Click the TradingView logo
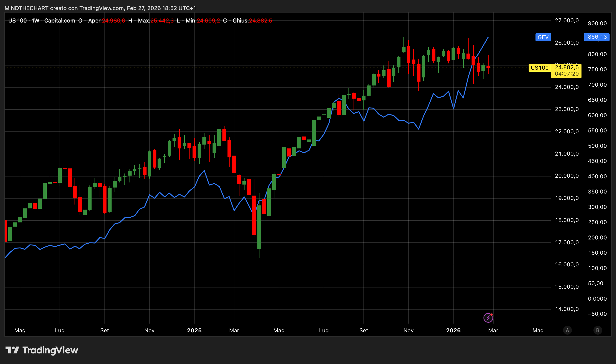Screen dimensions: 616x364 (42, 350)
